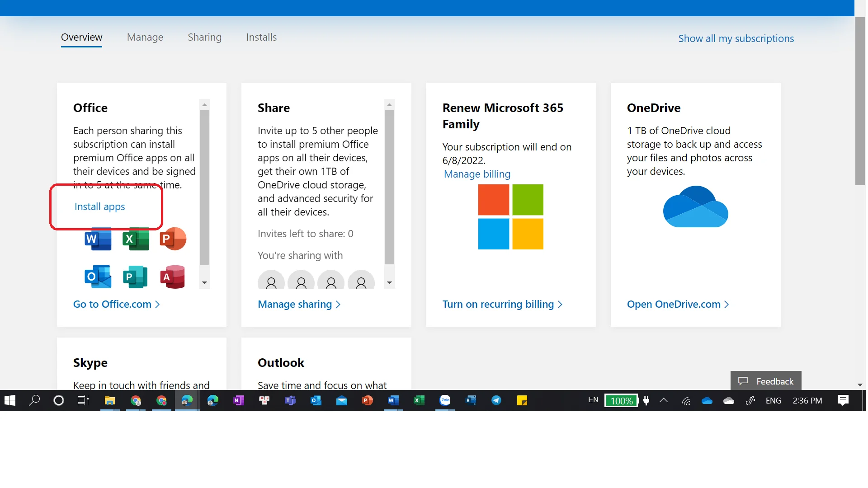This screenshot has width=868, height=488.
Task: Click the Windows Ink pen tray icon
Action: (750, 401)
